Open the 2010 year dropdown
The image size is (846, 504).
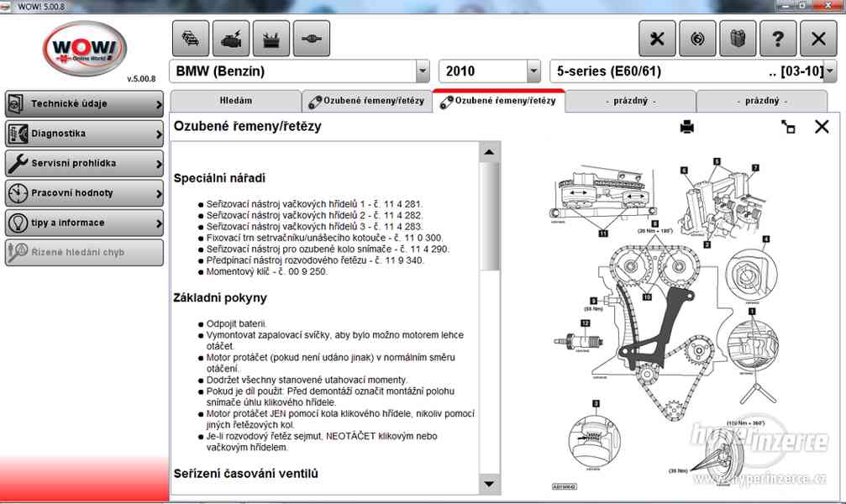pos(533,71)
